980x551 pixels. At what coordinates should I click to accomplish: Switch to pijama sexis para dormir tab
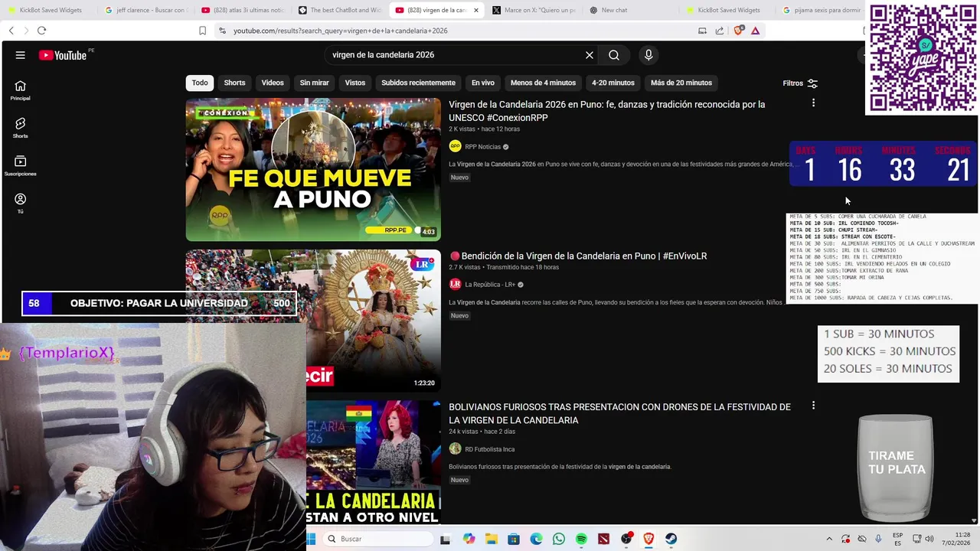coord(823,10)
